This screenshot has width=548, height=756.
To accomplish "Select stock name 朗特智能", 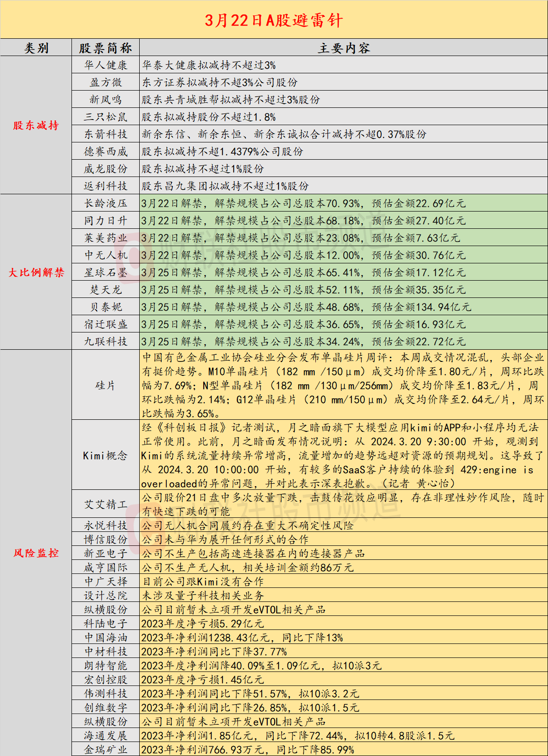I will (x=106, y=665).
